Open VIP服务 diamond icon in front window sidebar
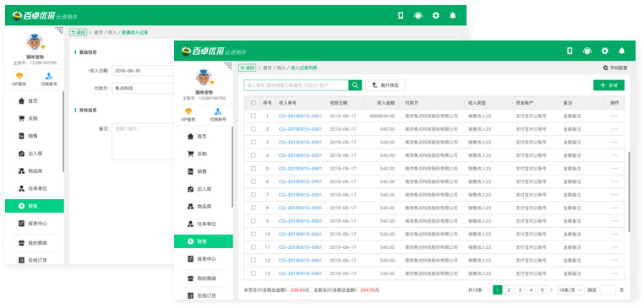Screen dimensions: 644x308 (188, 111)
